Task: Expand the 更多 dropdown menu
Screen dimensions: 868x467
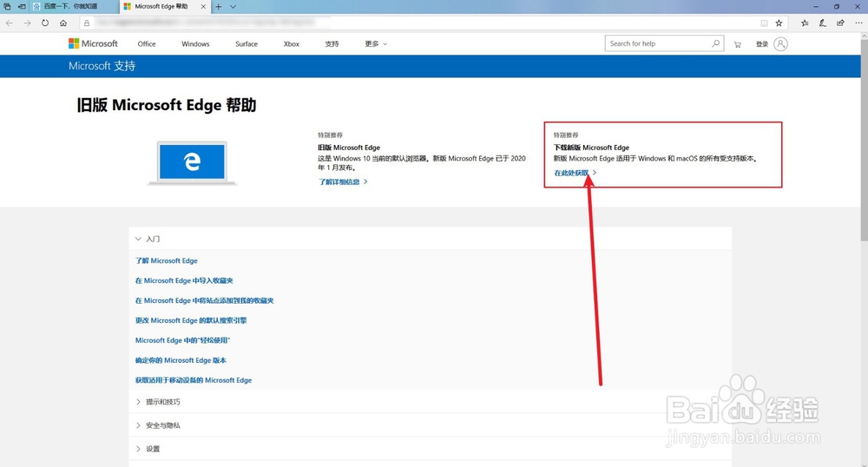Action: tap(376, 43)
